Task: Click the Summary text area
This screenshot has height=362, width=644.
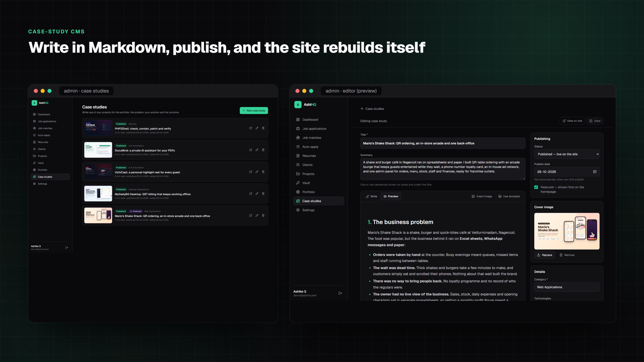Action: (443, 169)
